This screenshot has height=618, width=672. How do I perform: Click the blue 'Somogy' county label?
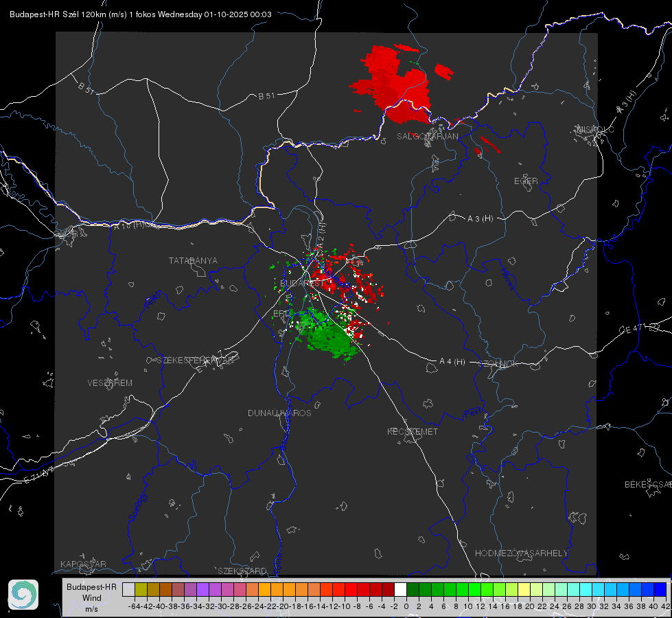pos(137,507)
